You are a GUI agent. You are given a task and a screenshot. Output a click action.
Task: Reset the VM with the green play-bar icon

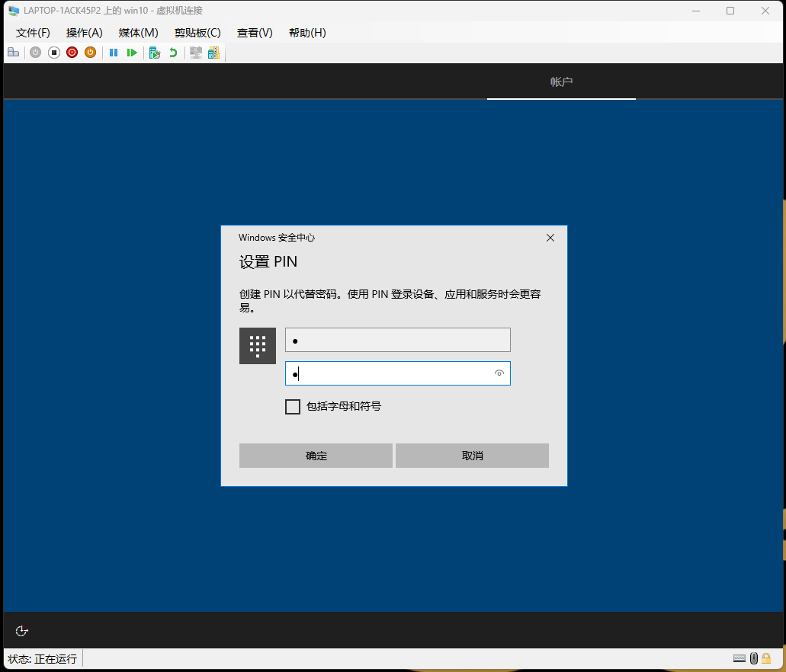tap(132, 53)
